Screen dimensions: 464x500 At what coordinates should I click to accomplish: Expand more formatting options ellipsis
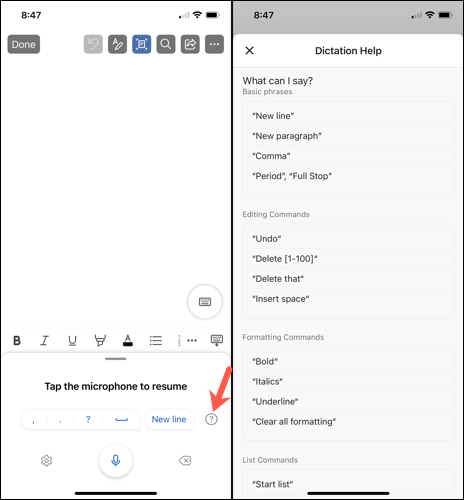point(192,340)
